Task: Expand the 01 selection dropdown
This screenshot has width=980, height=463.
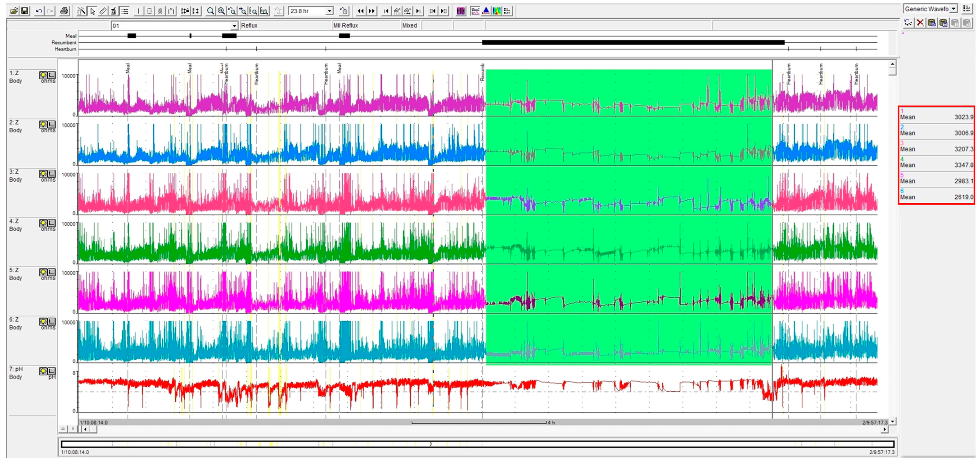Action: [234, 26]
